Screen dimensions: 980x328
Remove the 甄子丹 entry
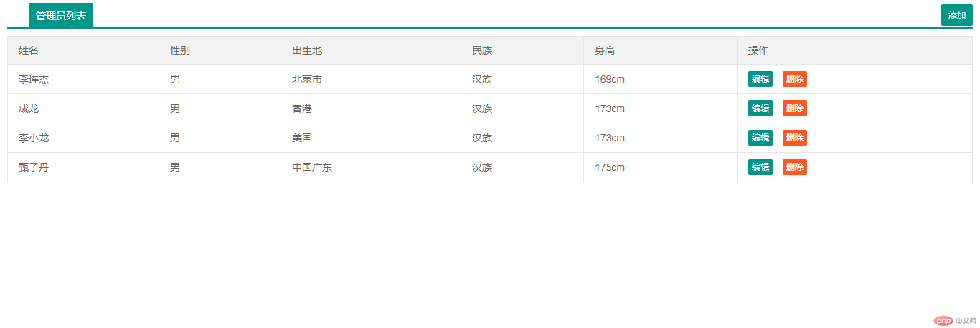coord(795,167)
